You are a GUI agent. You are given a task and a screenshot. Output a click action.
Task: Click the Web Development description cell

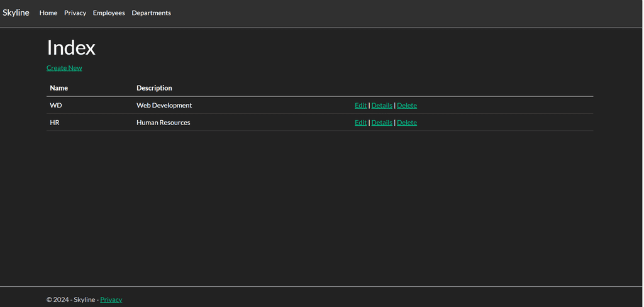(x=164, y=105)
